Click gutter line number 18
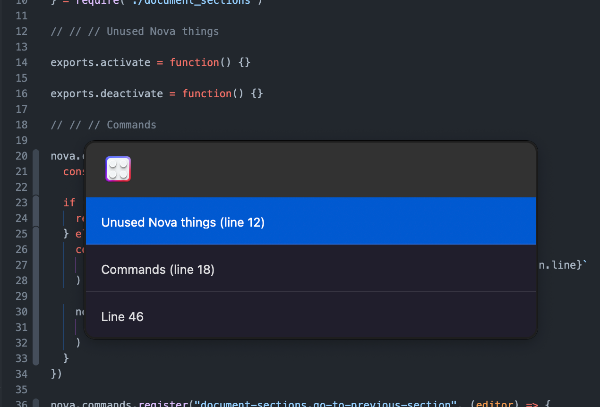This screenshot has width=600, height=407. [x=21, y=126]
